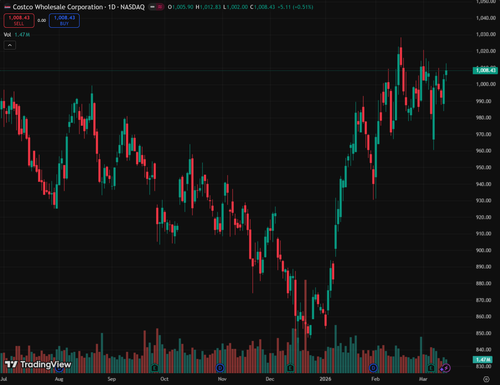Click the 2026 label on time axis

point(325,379)
